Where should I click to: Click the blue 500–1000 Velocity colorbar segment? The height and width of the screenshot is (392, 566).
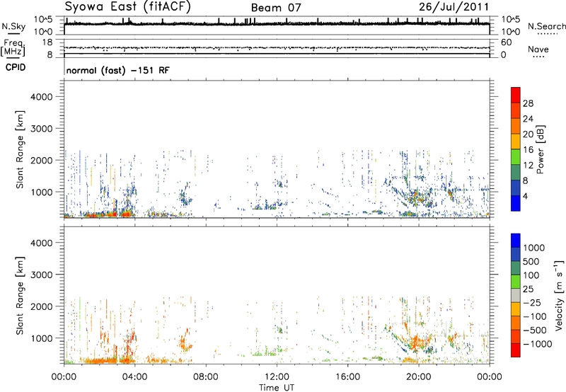[x=516, y=254]
